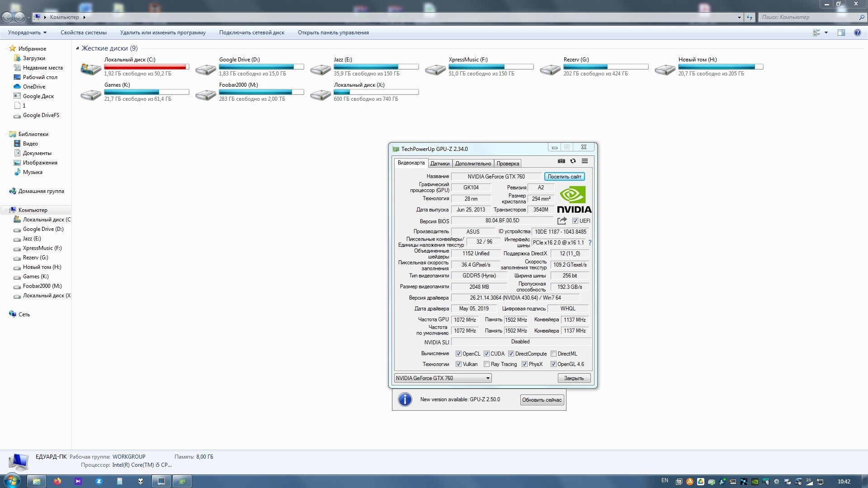Go back with the Explorer Back button
Viewport: 868px width, 488px height.
click(x=7, y=17)
